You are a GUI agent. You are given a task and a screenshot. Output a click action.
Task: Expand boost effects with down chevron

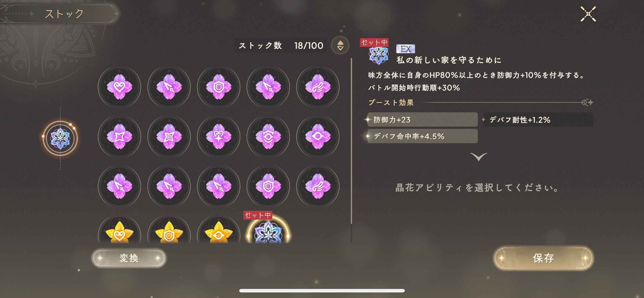coord(478,157)
